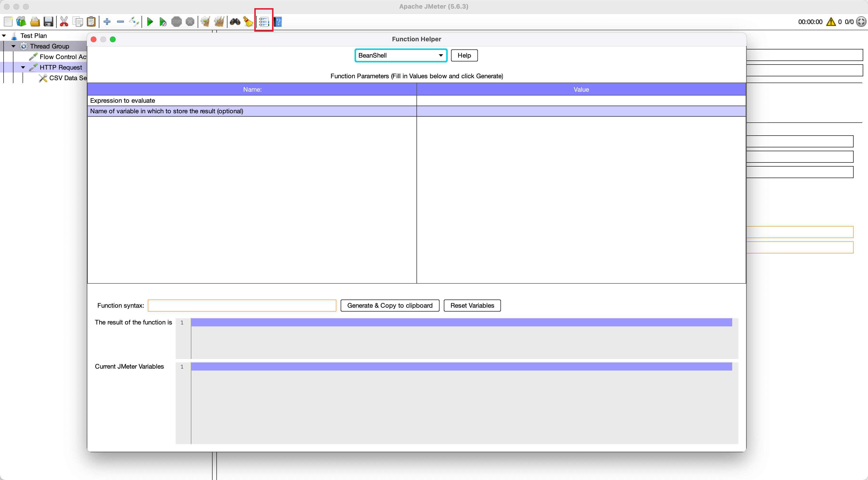Open the Templates icon in toolbar
Viewport: 868px width, 480px height.
click(x=21, y=22)
